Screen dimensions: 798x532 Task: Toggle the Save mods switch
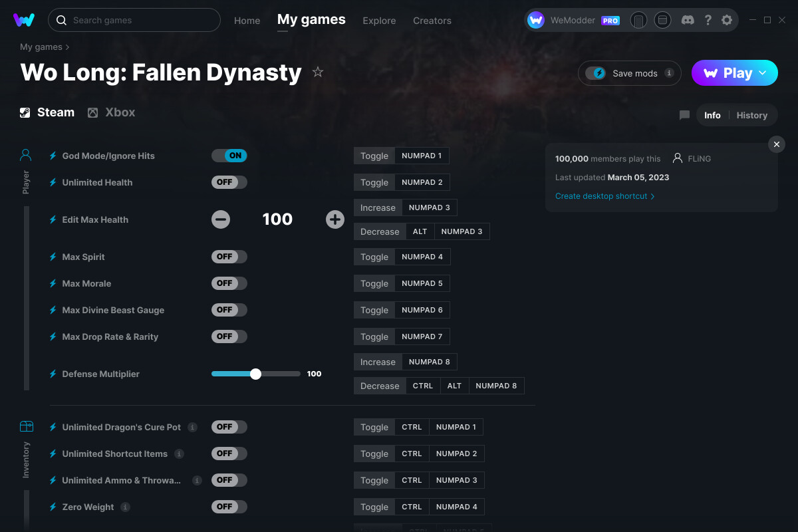pos(596,73)
